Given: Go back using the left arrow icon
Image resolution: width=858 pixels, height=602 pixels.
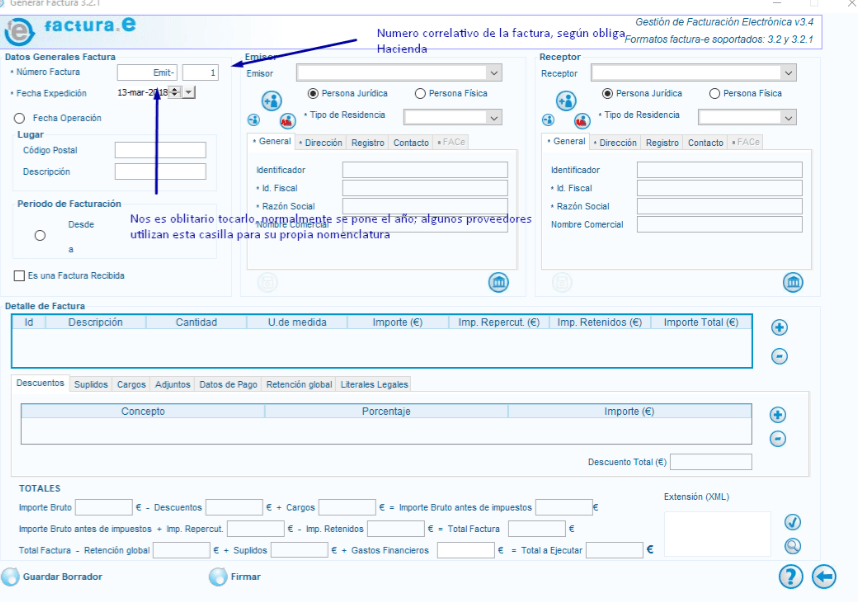Looking at the screenshot, I should (x=824, y=576).
